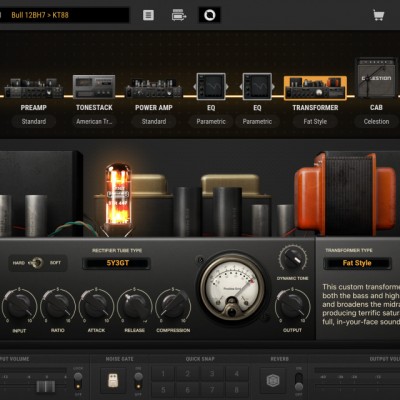Image resolution: width=400 pixels, height=400 pixels.
Task: Select Quick Snap slot 8
Action: tap(237, 389)
